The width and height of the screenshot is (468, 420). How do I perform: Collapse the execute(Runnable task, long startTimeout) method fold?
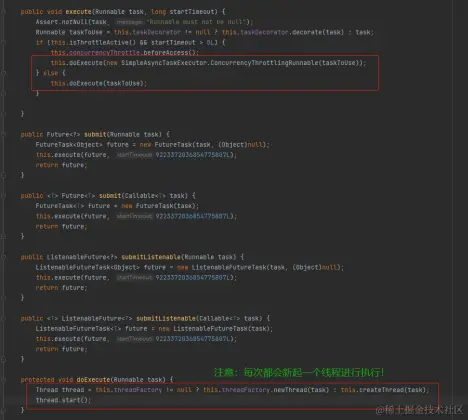pyautogui.click(x=3, y=12)
